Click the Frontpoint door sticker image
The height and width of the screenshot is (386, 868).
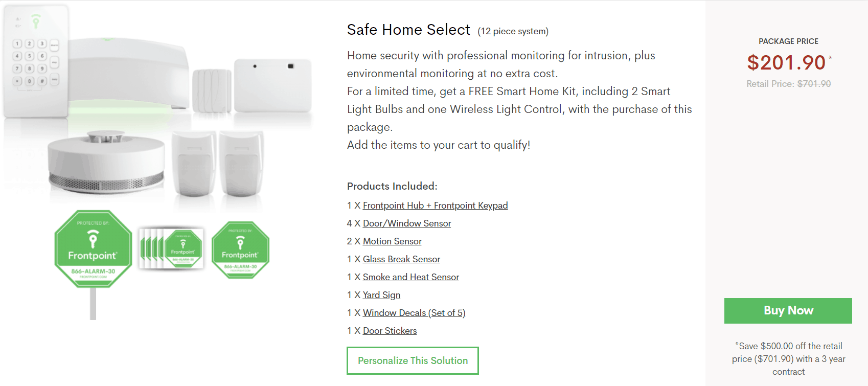point(240,250)
